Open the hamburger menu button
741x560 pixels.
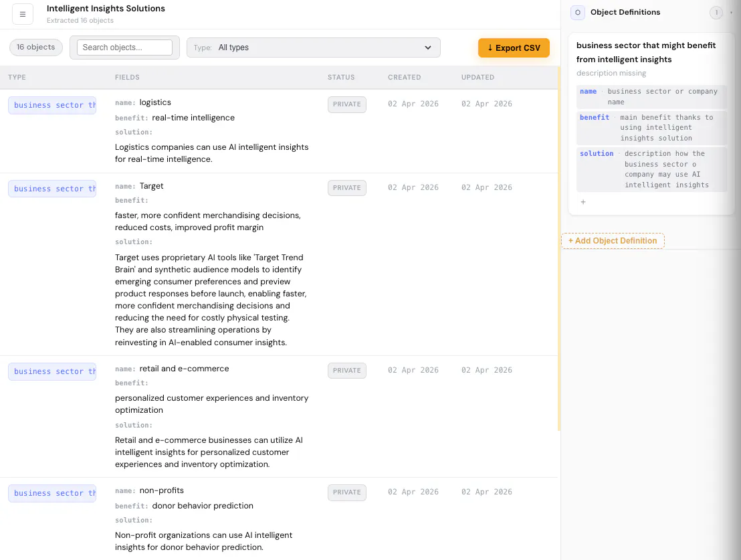(23, 14)
